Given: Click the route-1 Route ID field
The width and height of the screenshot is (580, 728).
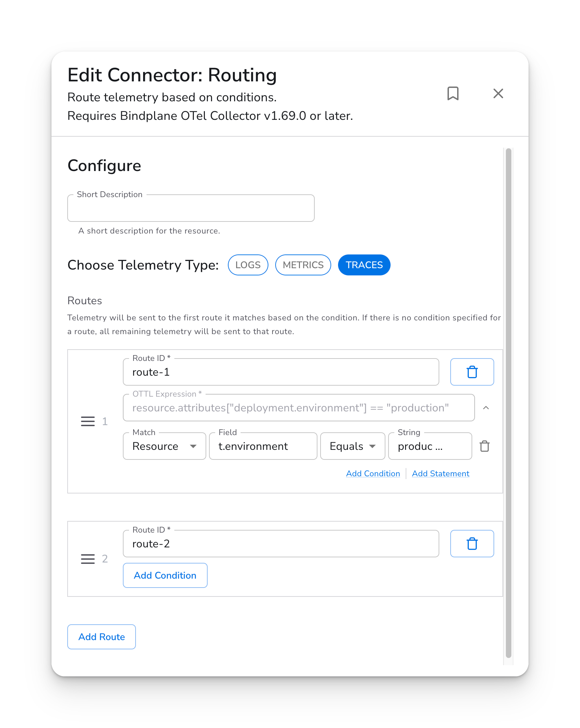Looking at the screenshot, I should pos(281,372).
